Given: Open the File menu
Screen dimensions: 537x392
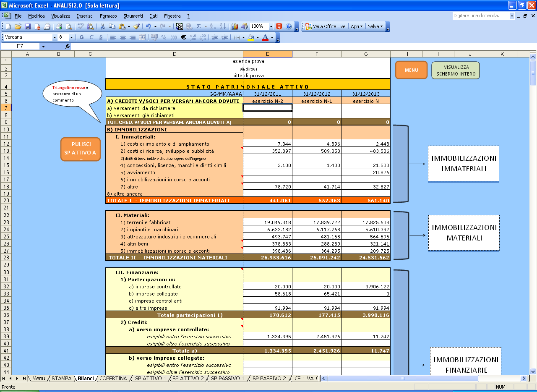Looking at the screenshot, I should [x=18, y=16].
